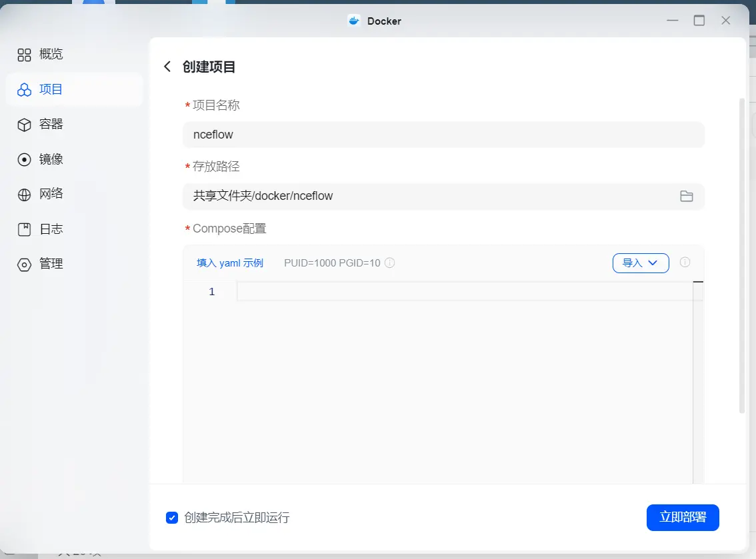
Task: Close the Docker window
Action: coord(725,20)
